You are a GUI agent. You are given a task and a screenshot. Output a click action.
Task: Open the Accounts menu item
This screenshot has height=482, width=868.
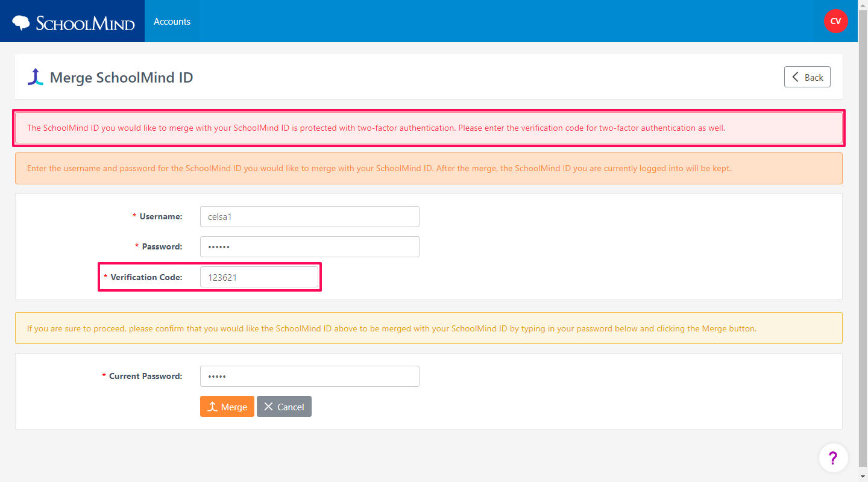point(172,21)
